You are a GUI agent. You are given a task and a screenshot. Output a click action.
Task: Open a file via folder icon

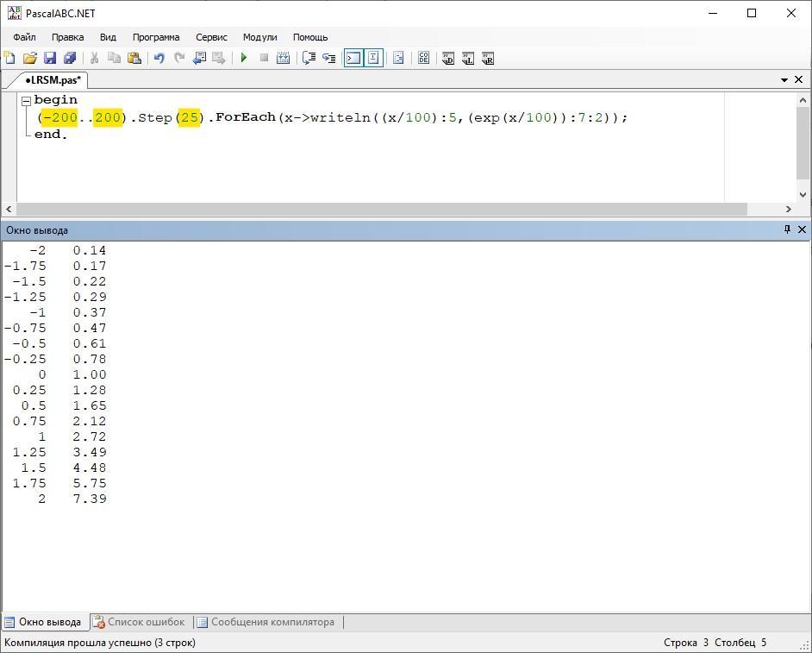30,58
